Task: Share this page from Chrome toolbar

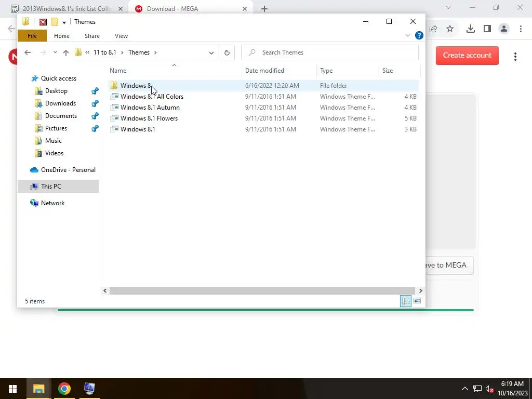Action: click(x=433, y=29)
